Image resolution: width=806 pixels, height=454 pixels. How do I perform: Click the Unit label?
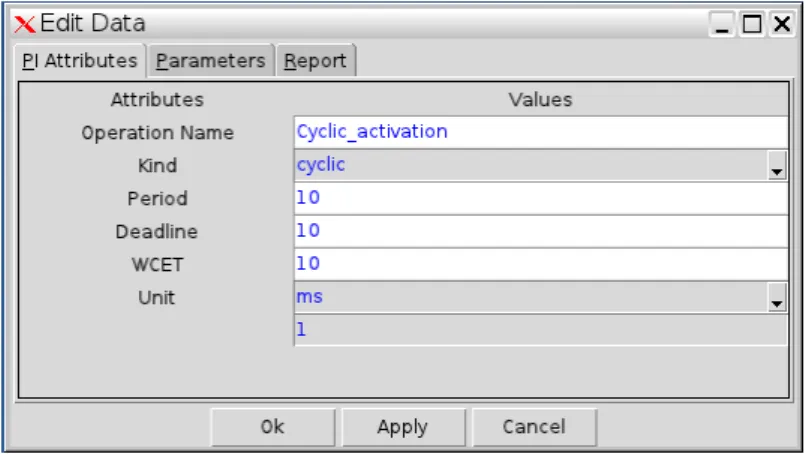(x=157, y=297)
